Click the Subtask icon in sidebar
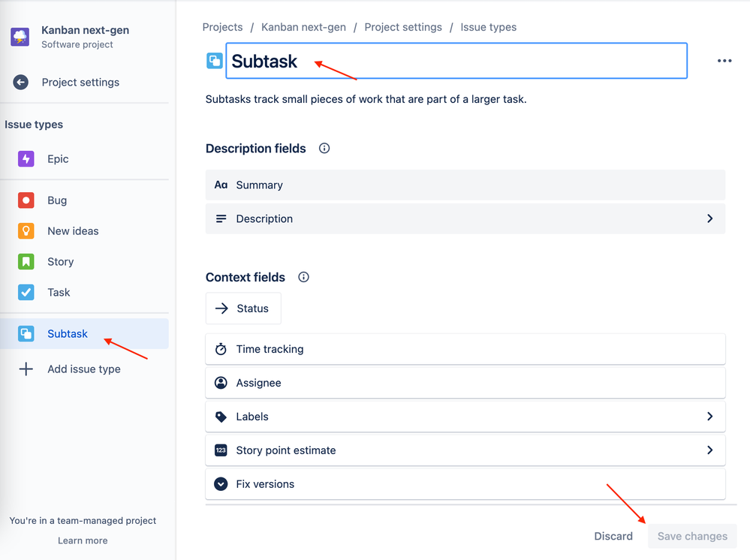Screen dimensions: 750x560 point(26,333)
